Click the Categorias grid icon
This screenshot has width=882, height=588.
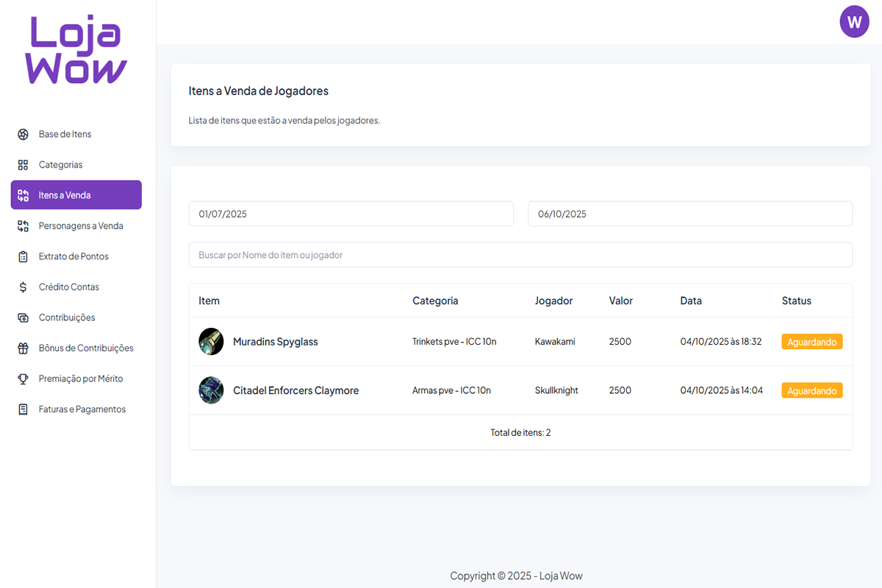coord(23,165)
